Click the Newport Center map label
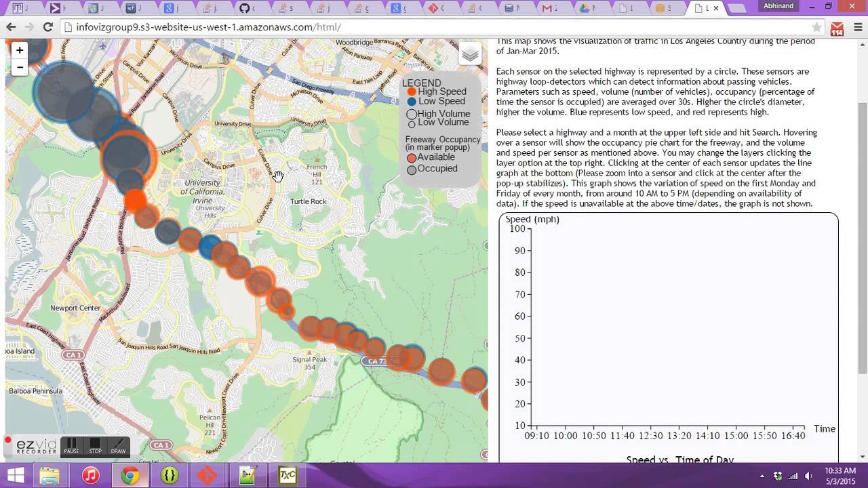 75,308
